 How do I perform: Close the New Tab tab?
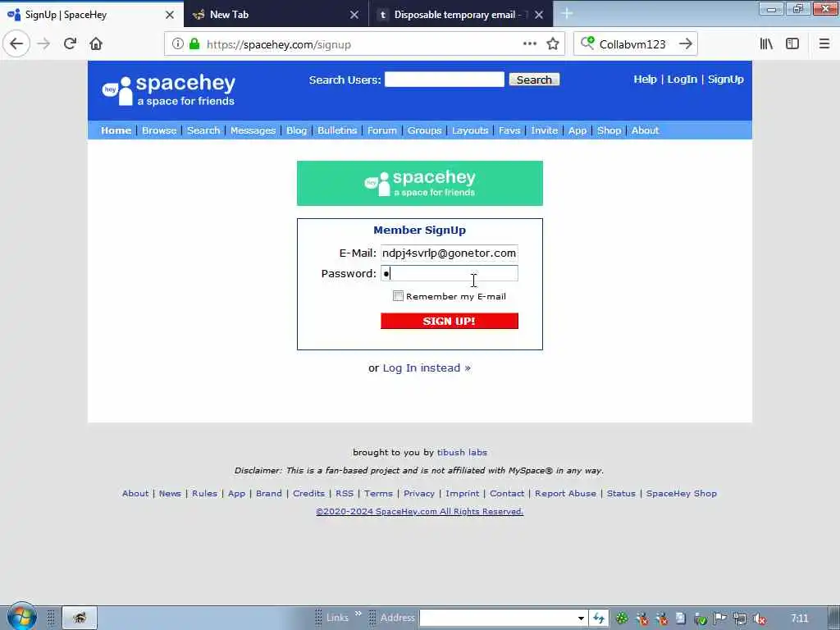[354, 15]
